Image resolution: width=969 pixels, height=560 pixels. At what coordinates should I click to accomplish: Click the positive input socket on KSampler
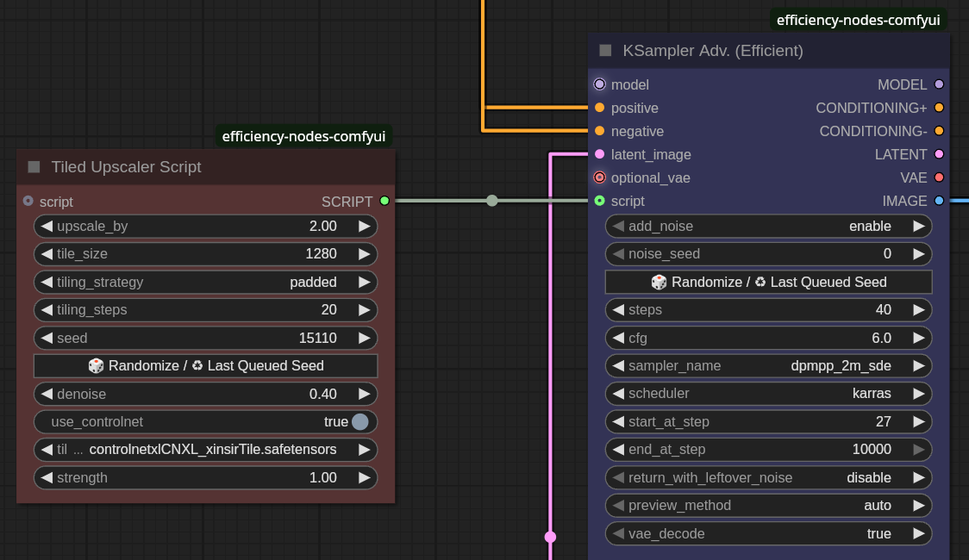click(599, 108)
